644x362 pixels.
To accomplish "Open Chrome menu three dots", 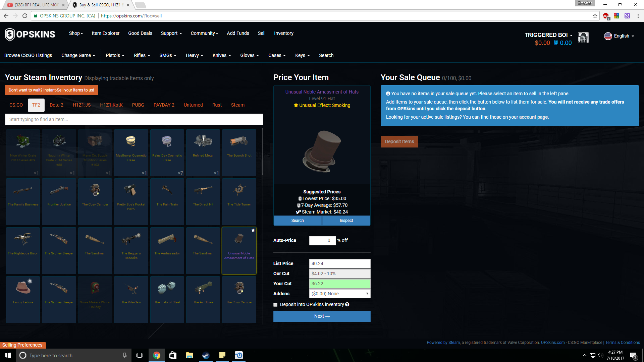I will pos(638,16).
